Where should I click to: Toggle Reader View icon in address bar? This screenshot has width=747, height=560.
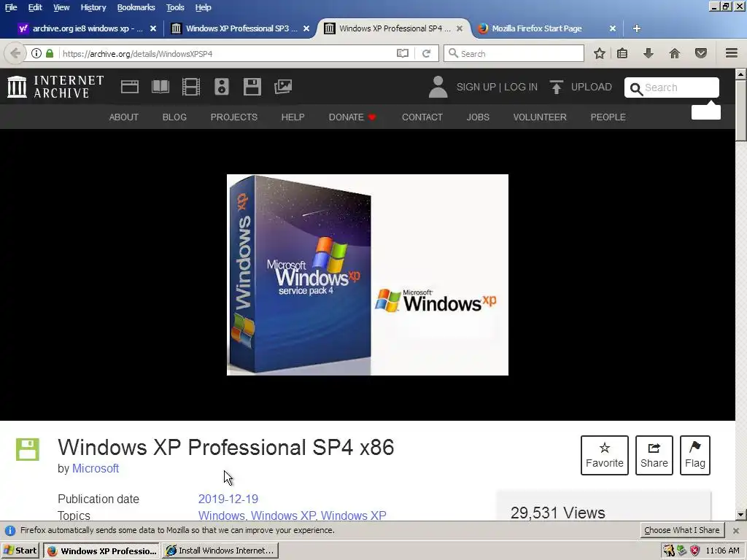pos(403,53)
